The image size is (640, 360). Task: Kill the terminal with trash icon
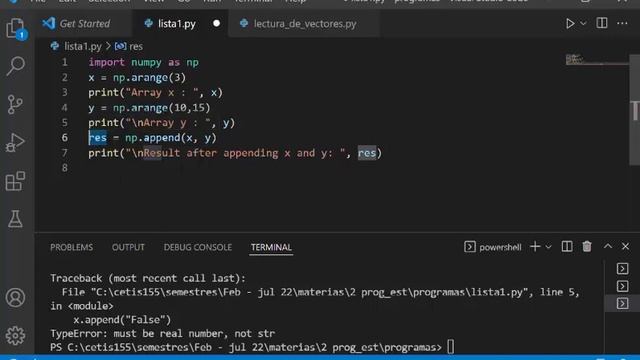[x=587, y=247]
